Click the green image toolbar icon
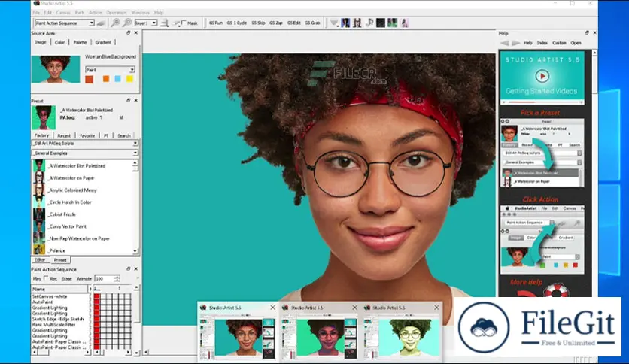629x364 pixels. tap(392, 23)
